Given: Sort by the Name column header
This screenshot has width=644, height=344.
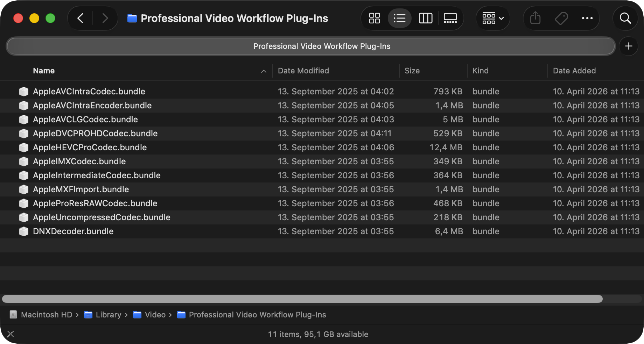Looking at the screenshot, I should tap(44, 71).
